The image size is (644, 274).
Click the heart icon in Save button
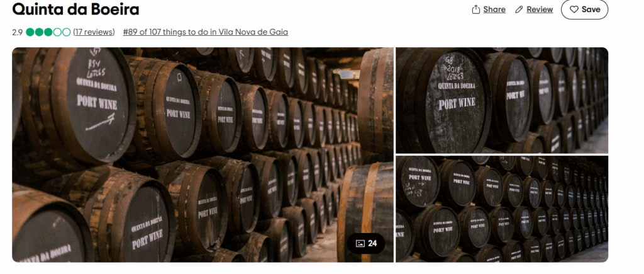(x=574, y=9)
